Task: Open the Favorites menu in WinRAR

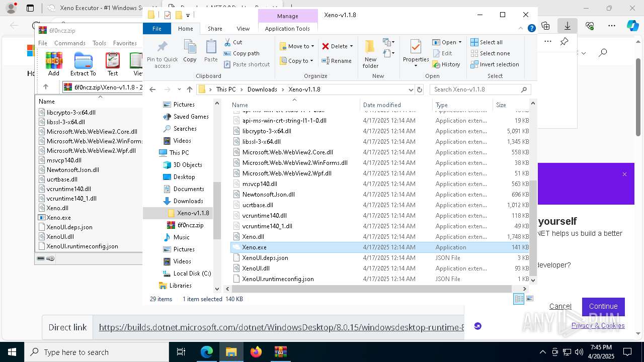Action: click(x=125, y=43)
